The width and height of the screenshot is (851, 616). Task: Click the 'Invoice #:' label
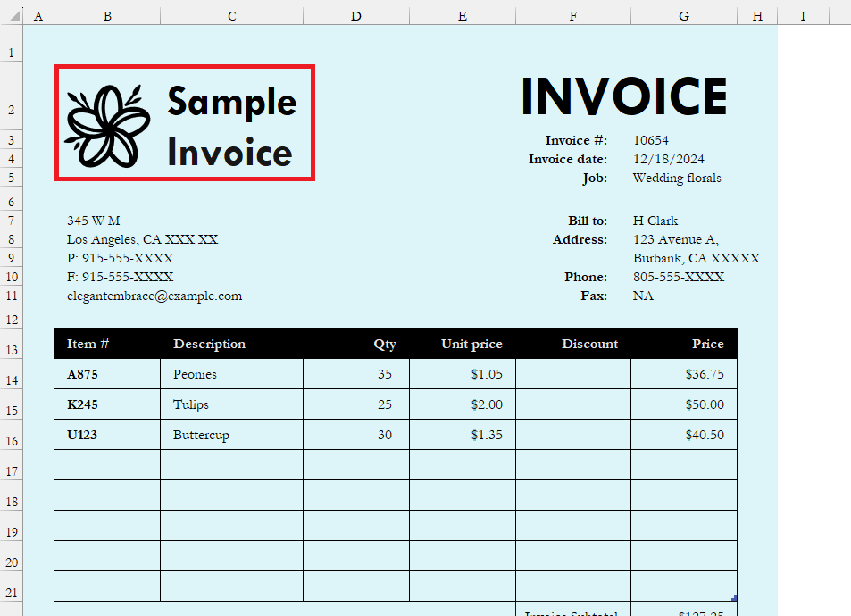[x=576, y=140]
